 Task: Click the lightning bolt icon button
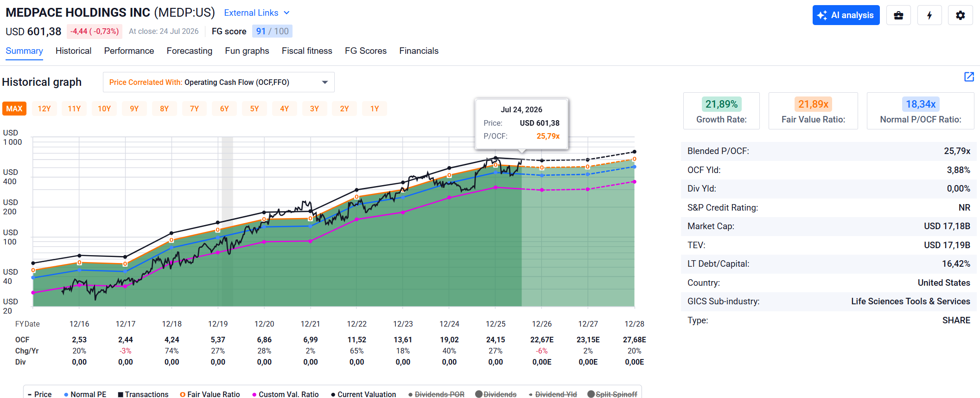(x=929, y=15)
